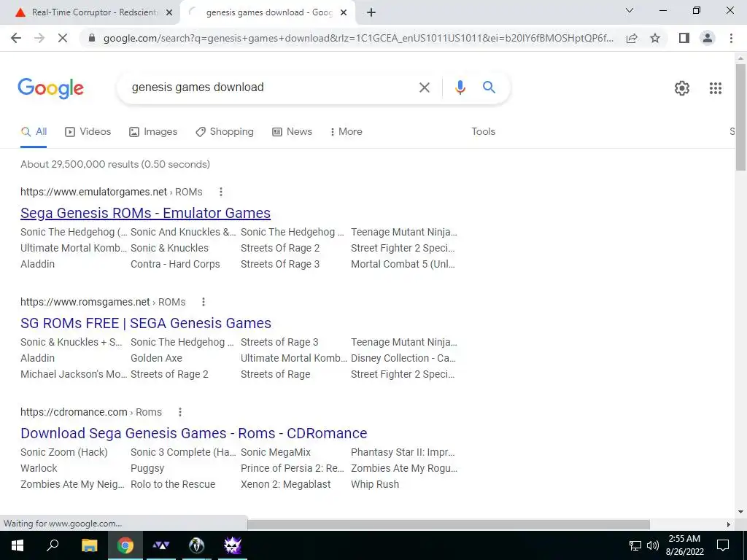This screenshot has height=560, width=747.
Task: Close the Real-Time Corruptor tab
Action: tap(169, 12)
